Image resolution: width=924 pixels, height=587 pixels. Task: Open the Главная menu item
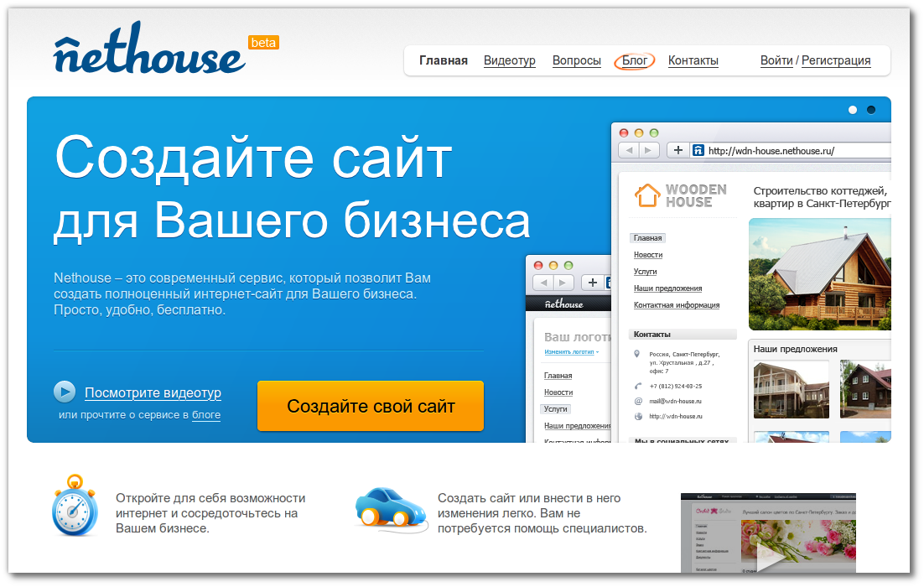tap(444, 60)
